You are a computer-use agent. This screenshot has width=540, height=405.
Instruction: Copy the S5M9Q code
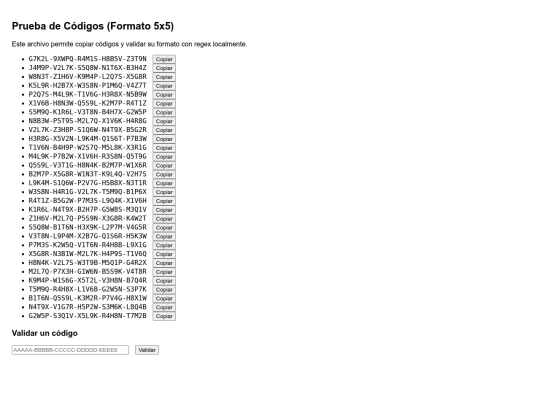164,113
